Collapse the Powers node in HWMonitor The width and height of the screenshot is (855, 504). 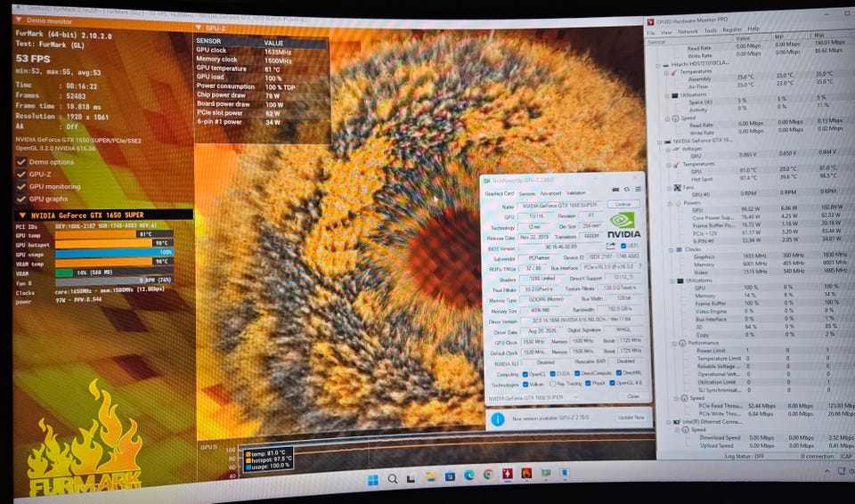pos(670,203)
